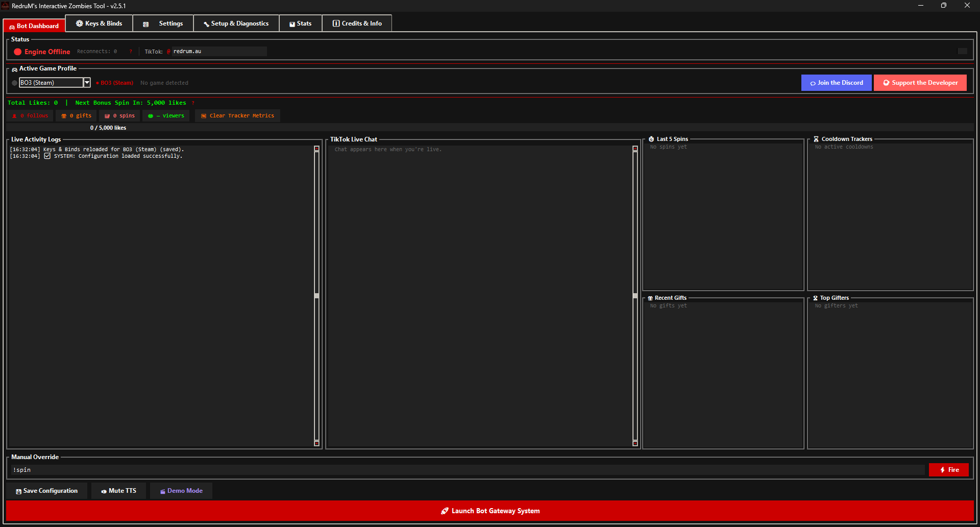Screen dimensions: 980x527
Task: Open the Credits & Info tab
Action: 357,23
